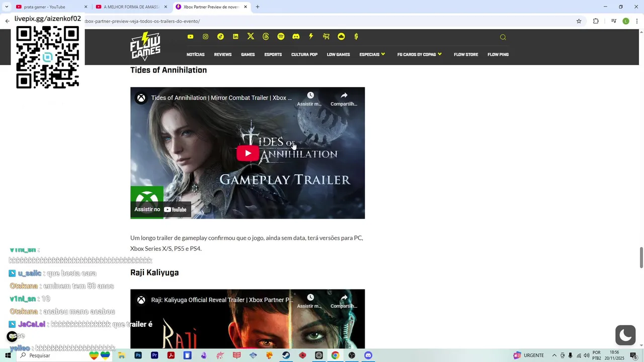Screen dimensions: 644x362
Task: Open Windows notification center icon
Action: (x=633, y=355)
